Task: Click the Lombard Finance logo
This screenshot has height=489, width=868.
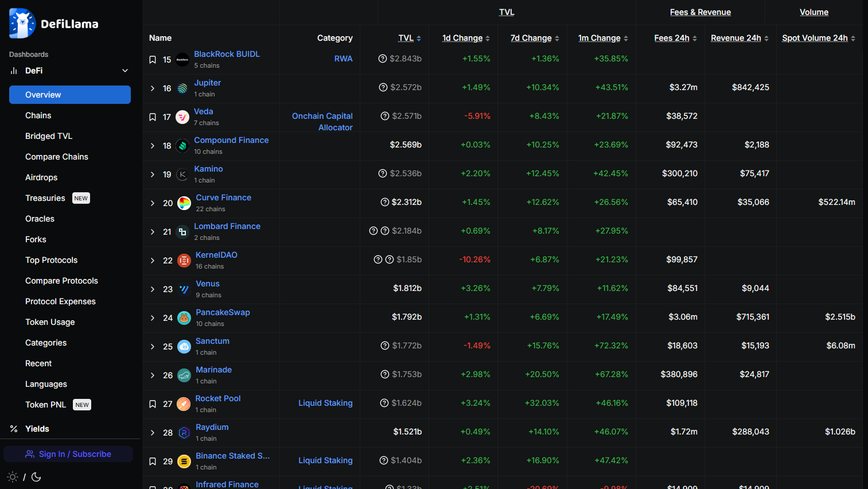Action: (x=182, y=232)
